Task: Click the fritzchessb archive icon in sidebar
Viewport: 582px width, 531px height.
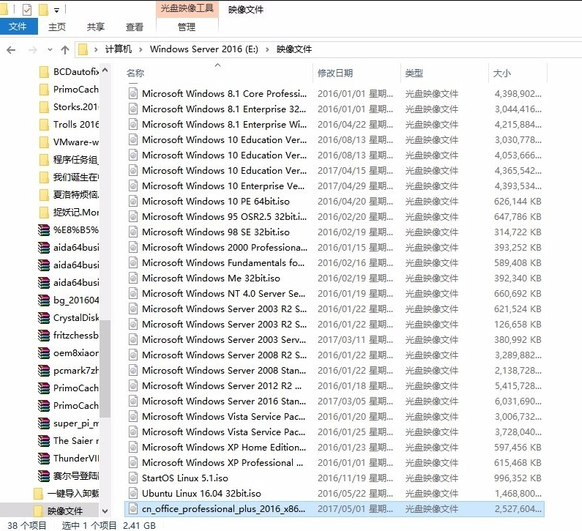Action: pos(44,335)
